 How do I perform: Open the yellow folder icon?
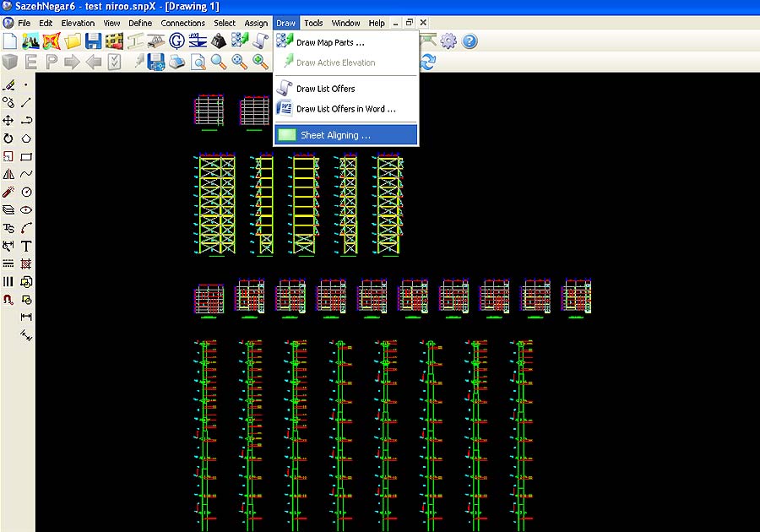click(x=73, y=41)
